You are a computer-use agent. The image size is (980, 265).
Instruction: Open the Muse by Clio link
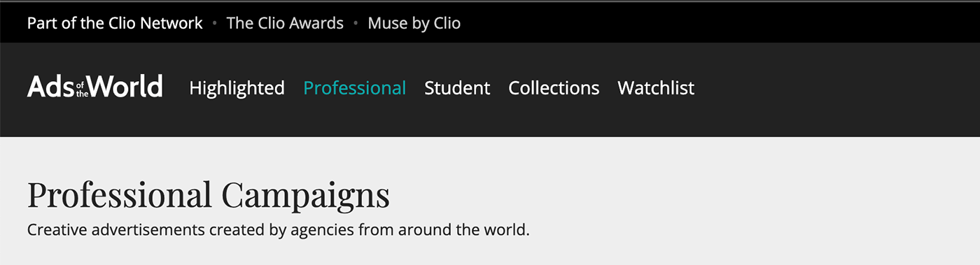point(414,24)
